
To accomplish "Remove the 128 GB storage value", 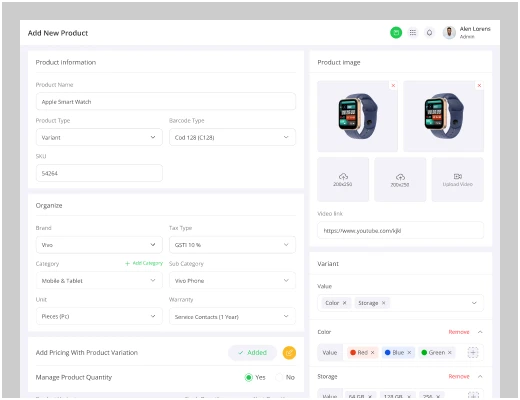I will coord(409,396).
